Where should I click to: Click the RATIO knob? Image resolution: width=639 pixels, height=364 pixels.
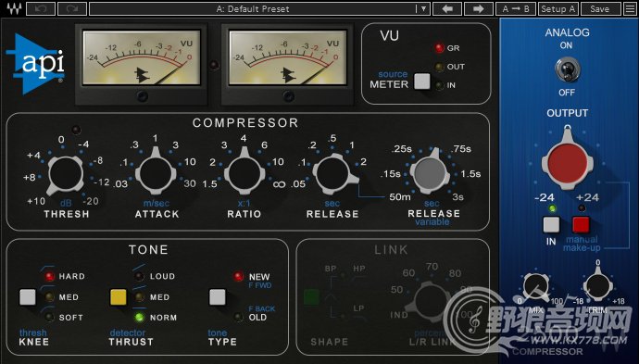click(244, 173)
